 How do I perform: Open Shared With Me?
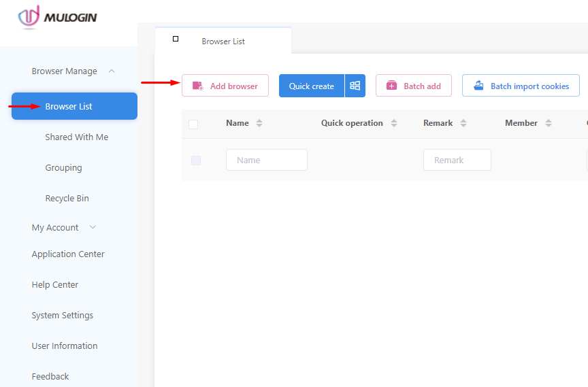coord(76,137)
